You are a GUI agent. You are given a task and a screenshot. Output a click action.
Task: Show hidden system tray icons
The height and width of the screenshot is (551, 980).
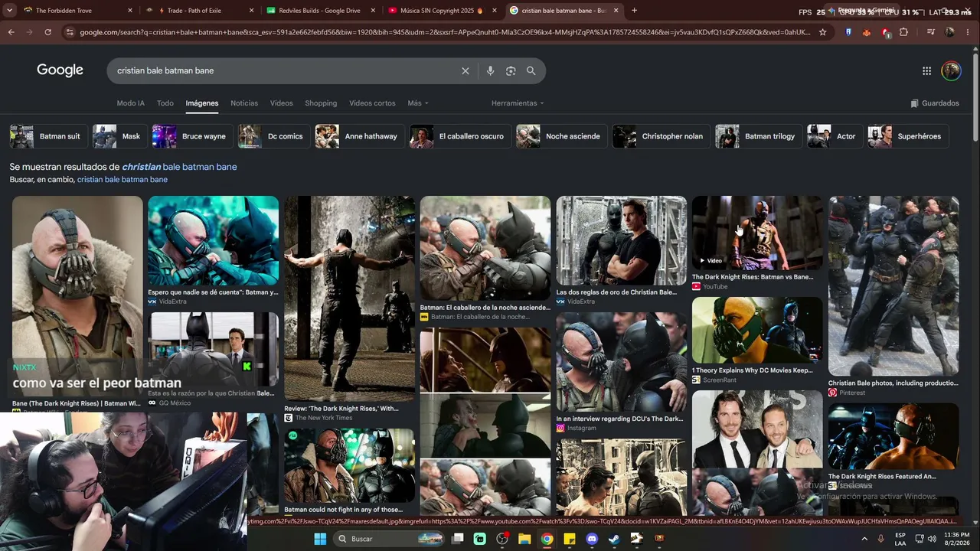coord(864,539)
